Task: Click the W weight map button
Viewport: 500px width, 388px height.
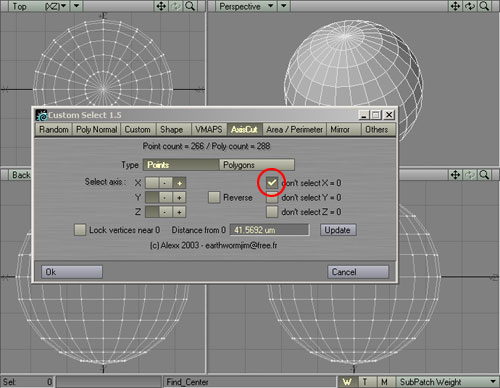Action: 348,382
